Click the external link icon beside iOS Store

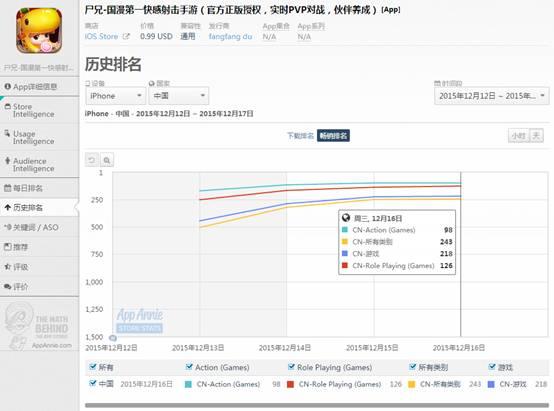pyautogui.click(x=126, y=36)
